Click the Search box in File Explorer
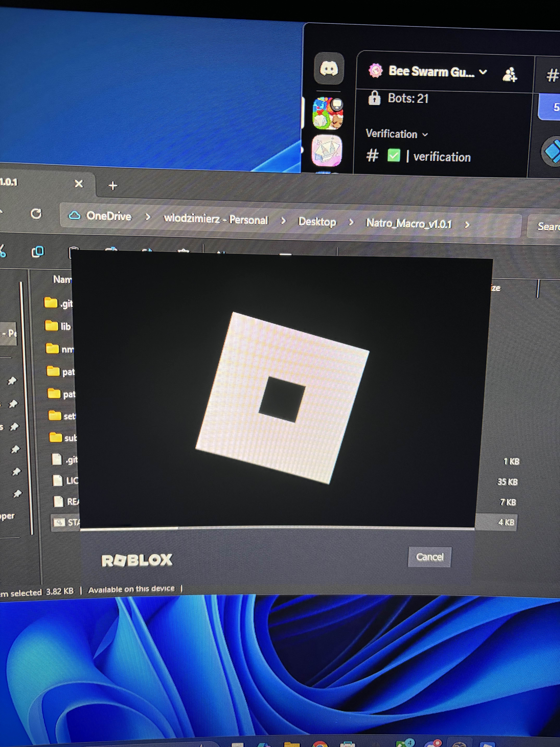560x747 pixels. point(547,226)
